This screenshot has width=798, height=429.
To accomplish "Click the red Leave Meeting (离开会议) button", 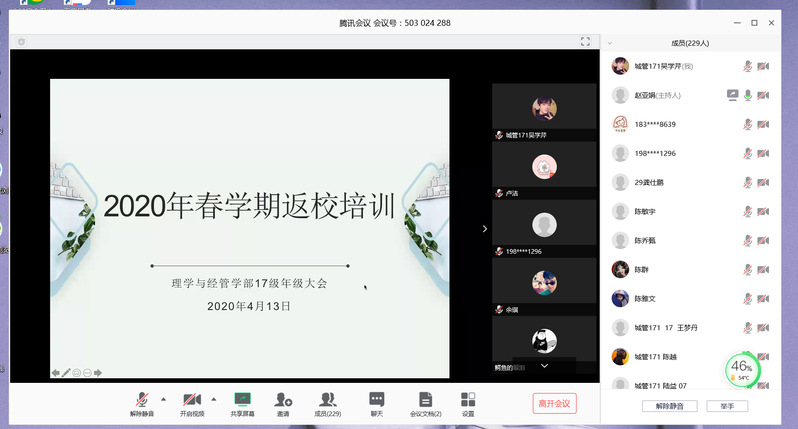I will pyautogui.click(x=554, y=403).
